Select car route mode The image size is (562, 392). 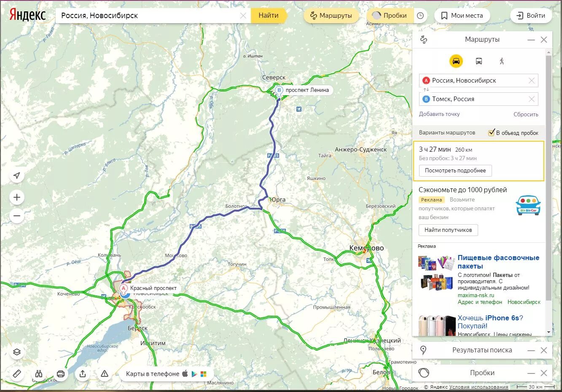pos(456,61)
